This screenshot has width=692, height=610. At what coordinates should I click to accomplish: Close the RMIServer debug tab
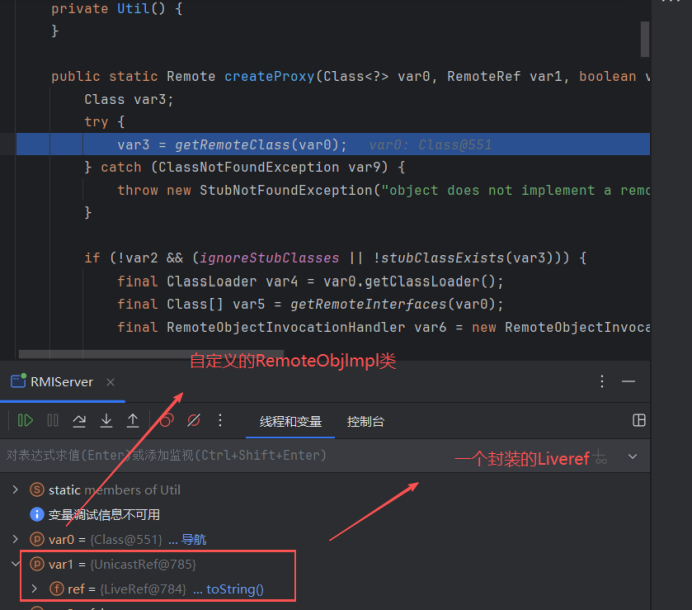click(111, 382)
